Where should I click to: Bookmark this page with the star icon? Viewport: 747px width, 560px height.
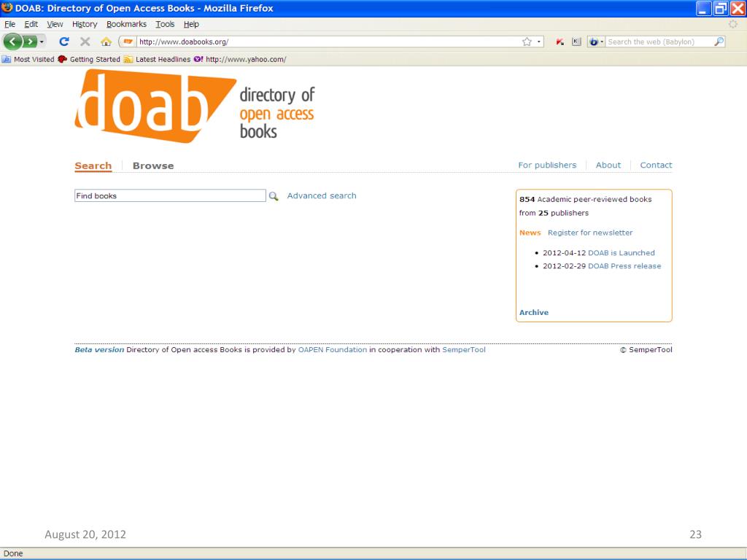pyautogui.click(x=527, y=42)
